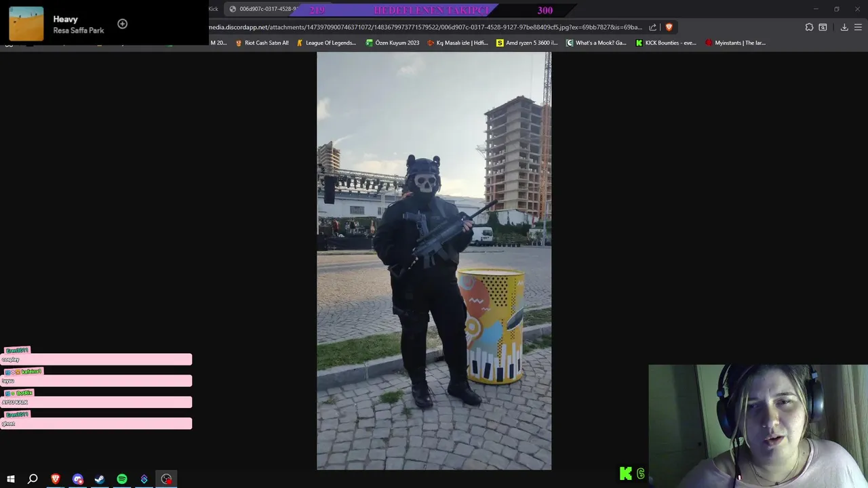Open the M 20 bookmark
The width and height of the screenshot is (868, 488).
[x=218, y=43]
